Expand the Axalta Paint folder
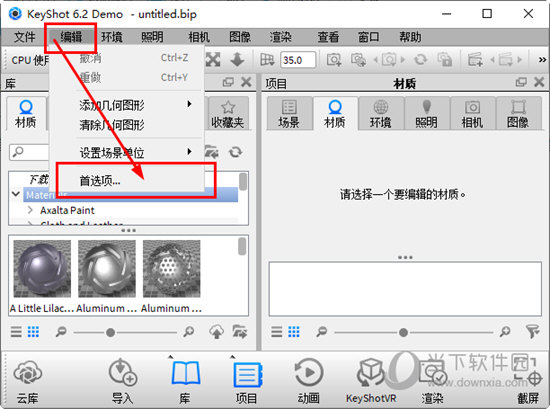 click(30, 210)
